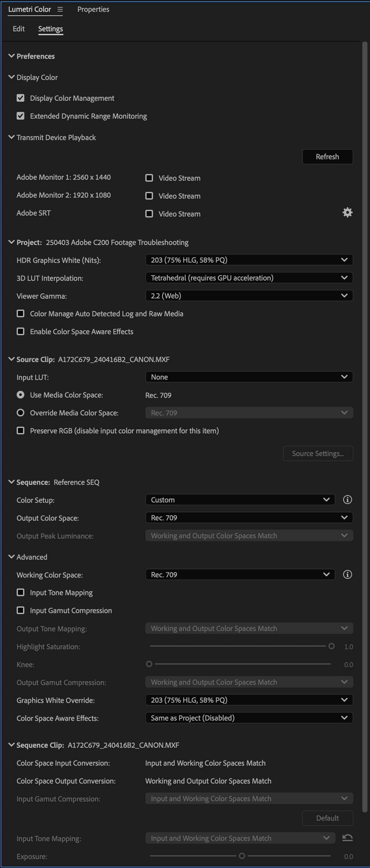Click the Input Tone Mapping reset icon
Viewport: 370px width, 868px height.
pyautogui.click(x=347, y=838)
